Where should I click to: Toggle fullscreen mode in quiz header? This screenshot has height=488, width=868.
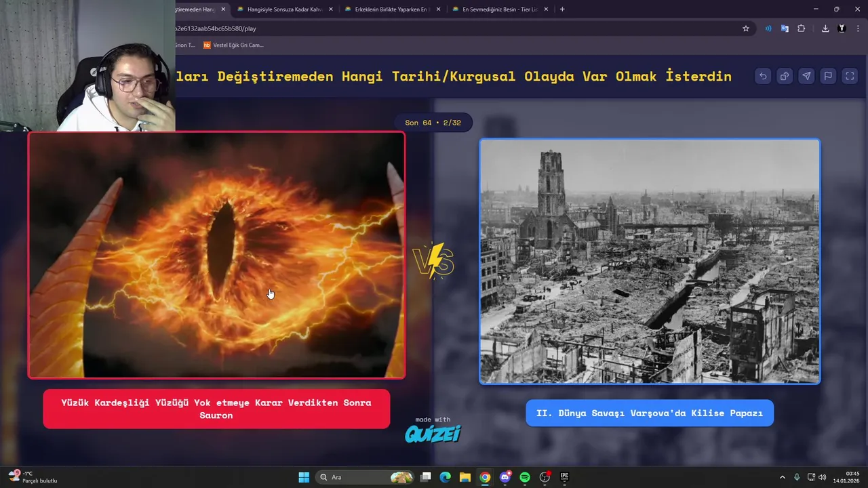850,76
